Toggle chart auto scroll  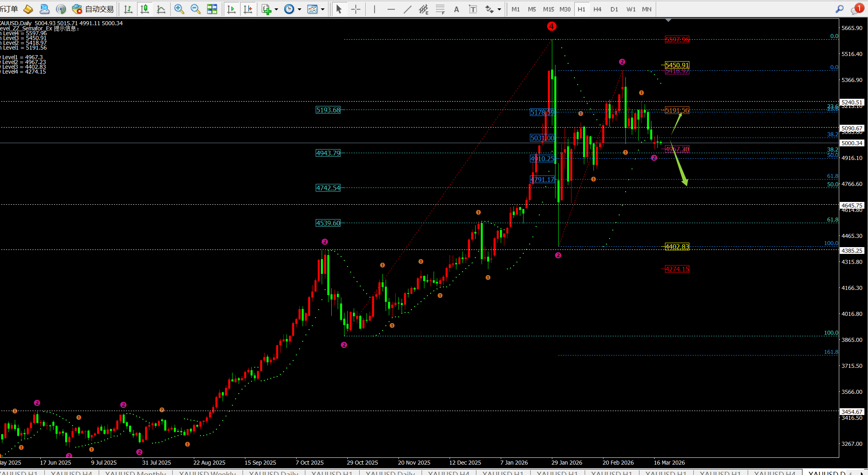231,9
